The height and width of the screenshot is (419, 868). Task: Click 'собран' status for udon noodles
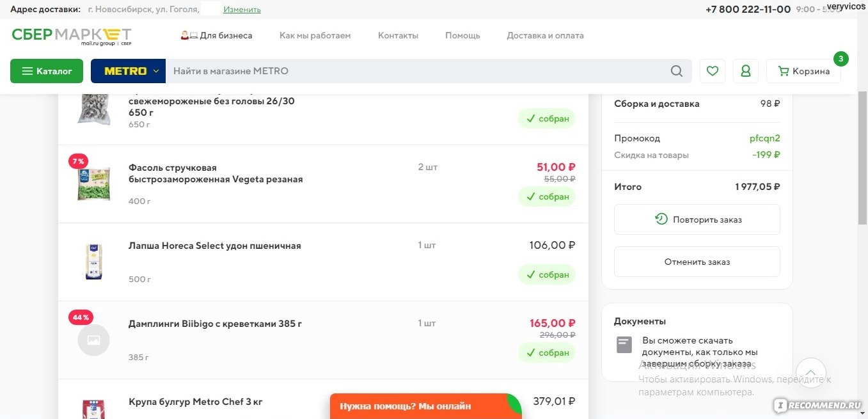pyautogui.click(x=547, y=274)
